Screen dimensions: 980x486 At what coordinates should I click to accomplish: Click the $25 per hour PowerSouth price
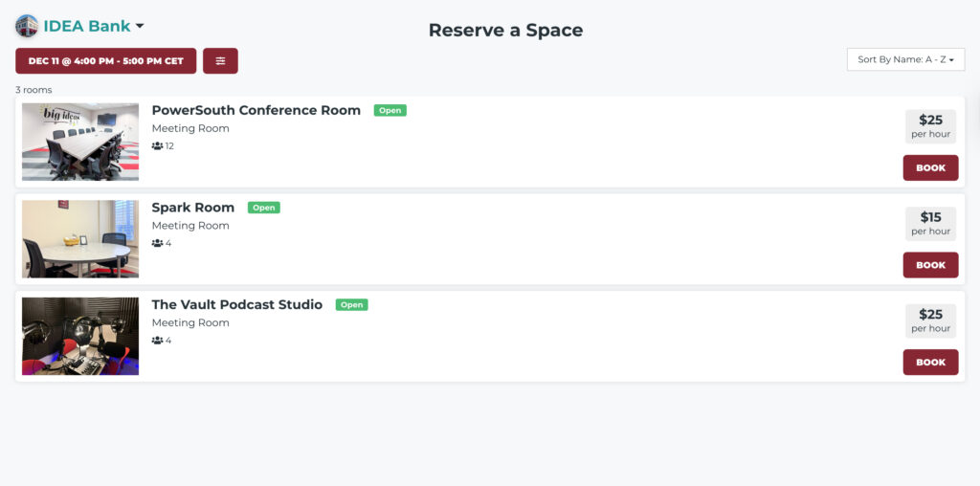point(930,126)
